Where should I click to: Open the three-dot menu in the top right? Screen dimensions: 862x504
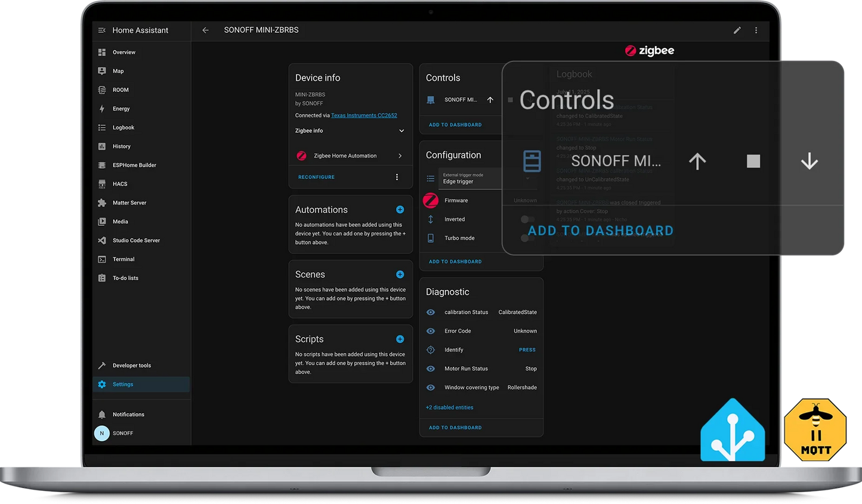(756, 30)
